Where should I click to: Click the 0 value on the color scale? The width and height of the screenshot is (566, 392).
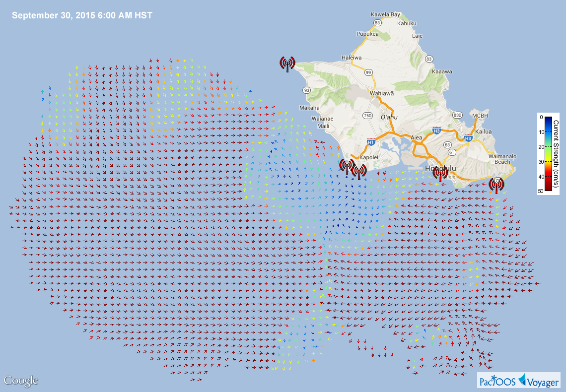click(542, 117)
